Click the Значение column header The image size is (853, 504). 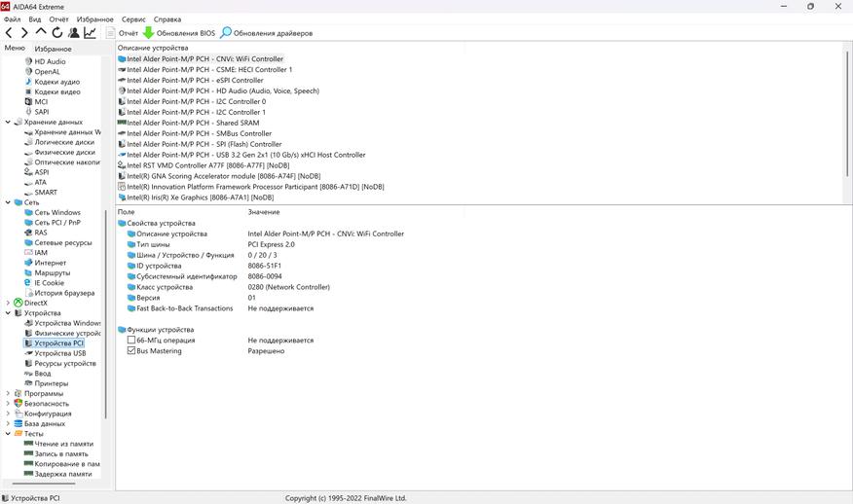click(x=264, y=212)
